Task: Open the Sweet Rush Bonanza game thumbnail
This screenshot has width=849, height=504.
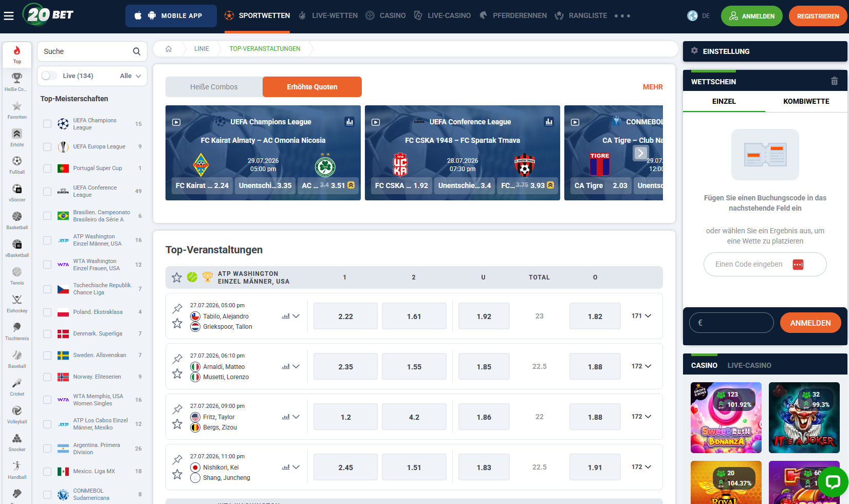Action: [726, 418]
